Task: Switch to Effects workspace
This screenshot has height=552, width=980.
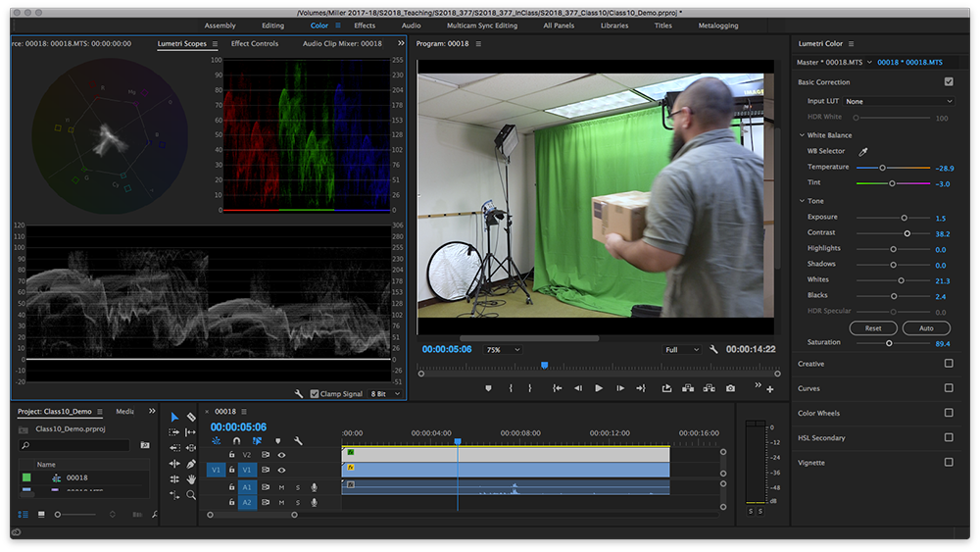Action: [x=365, y=25]
